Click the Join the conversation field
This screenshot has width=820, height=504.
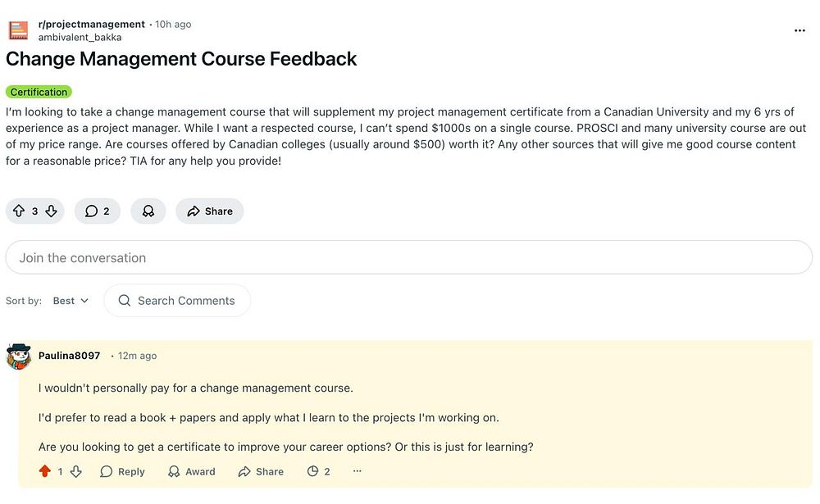(408, 257)
